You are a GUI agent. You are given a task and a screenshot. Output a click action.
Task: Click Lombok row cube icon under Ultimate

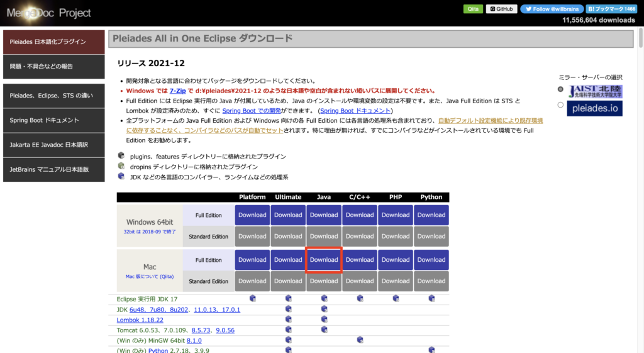(x=288, y=319)
